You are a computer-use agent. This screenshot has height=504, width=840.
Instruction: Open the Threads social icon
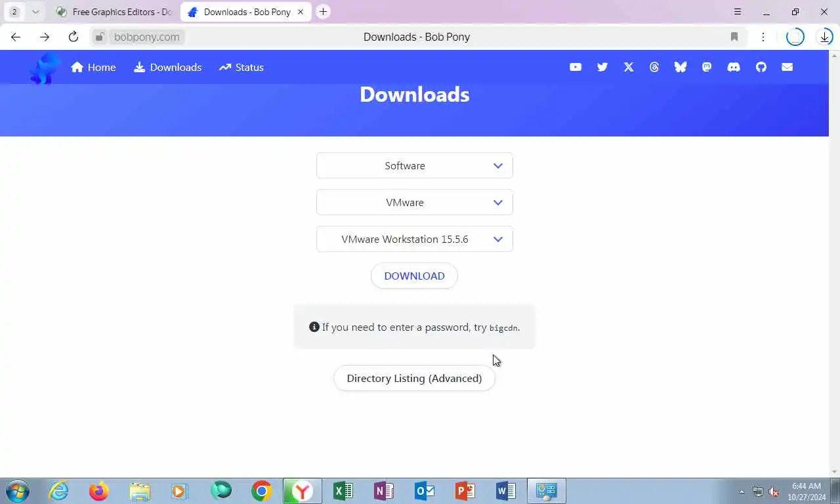[x=654, y=67]
